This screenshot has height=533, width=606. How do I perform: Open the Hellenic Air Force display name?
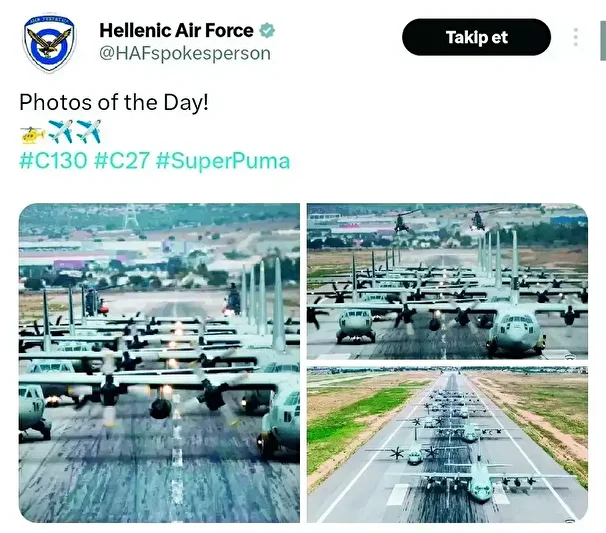[176, 30]
